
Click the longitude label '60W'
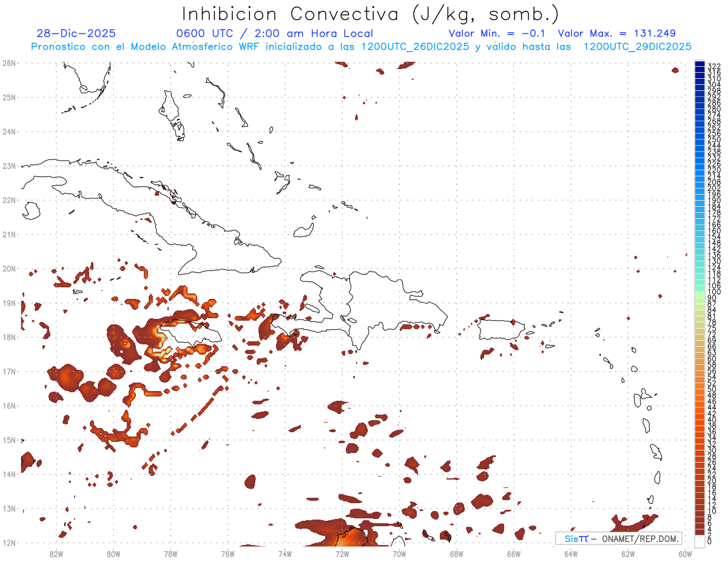point(686,554)
